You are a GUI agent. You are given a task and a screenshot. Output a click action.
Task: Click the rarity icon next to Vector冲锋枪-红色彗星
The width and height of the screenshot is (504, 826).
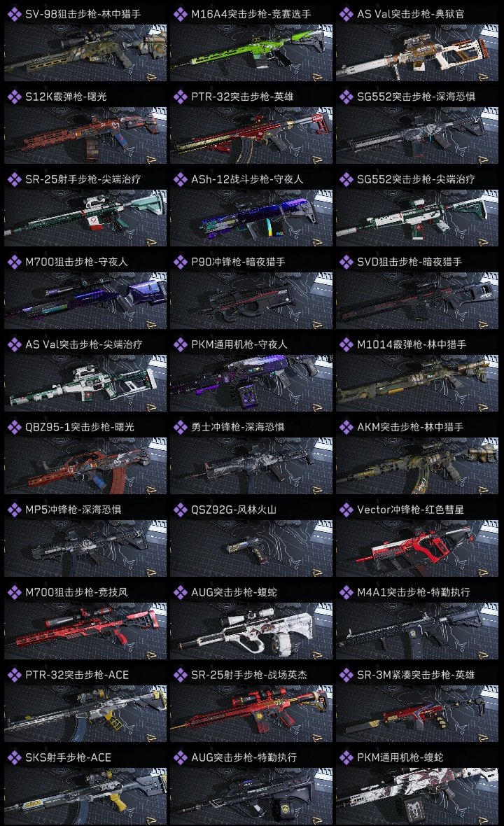[x=346, y=510]
